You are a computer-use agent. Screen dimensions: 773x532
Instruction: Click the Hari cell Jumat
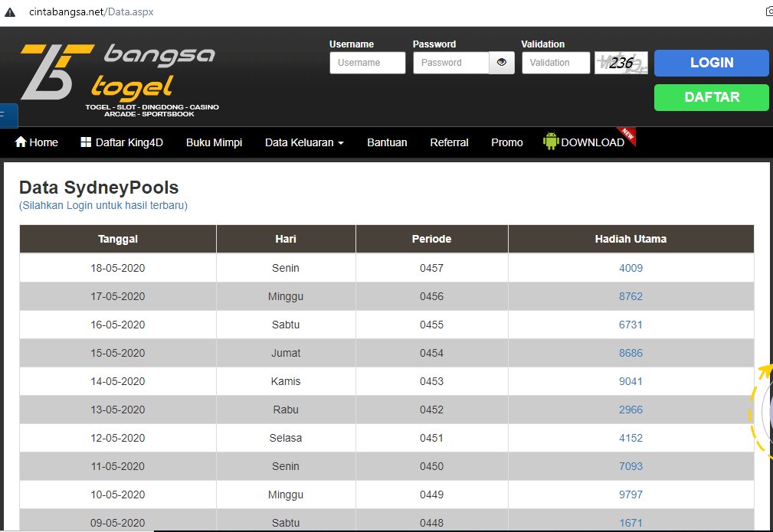tap(286, 353)
